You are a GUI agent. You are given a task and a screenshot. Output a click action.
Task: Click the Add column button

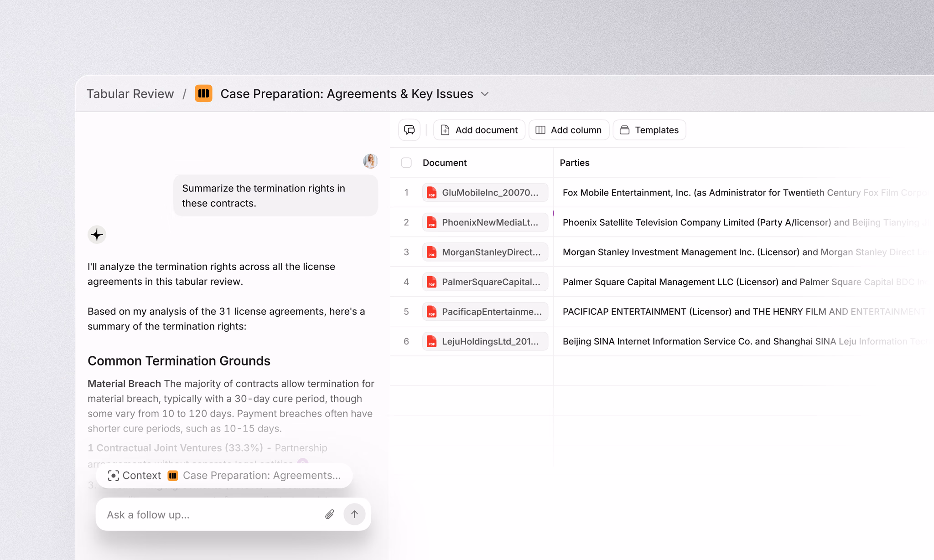[x=569, y=130]
